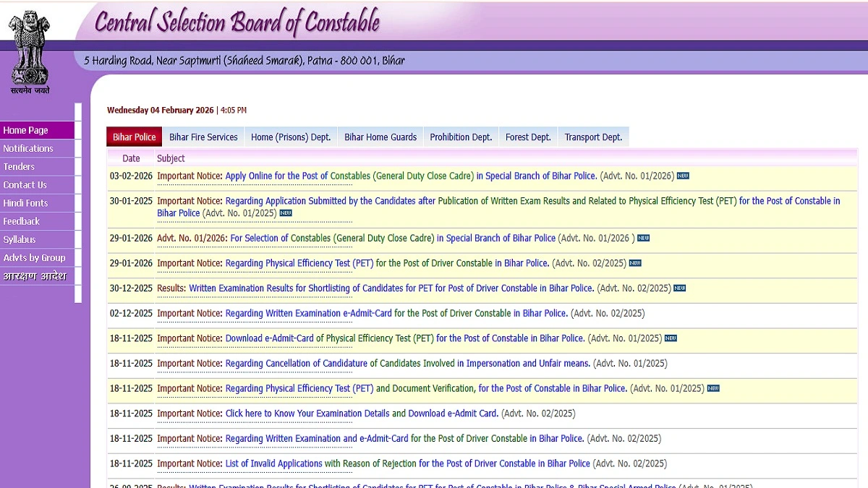868x488 pixels.
Task: Click NEW badge on 29-01-2026 Advt. No. 01/2026 selection row
Action: [x=643, y=238]
